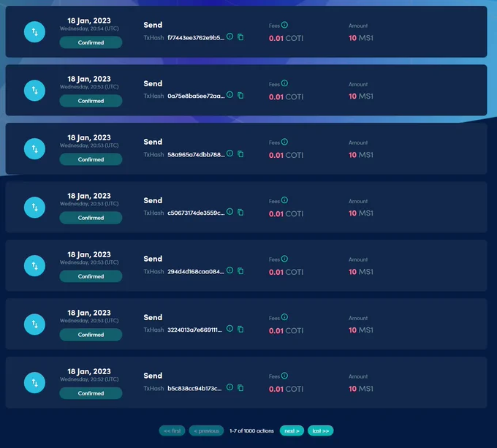
Task: Show Fees info for 3224013a7e669111 row
Action: coord(284,317)
